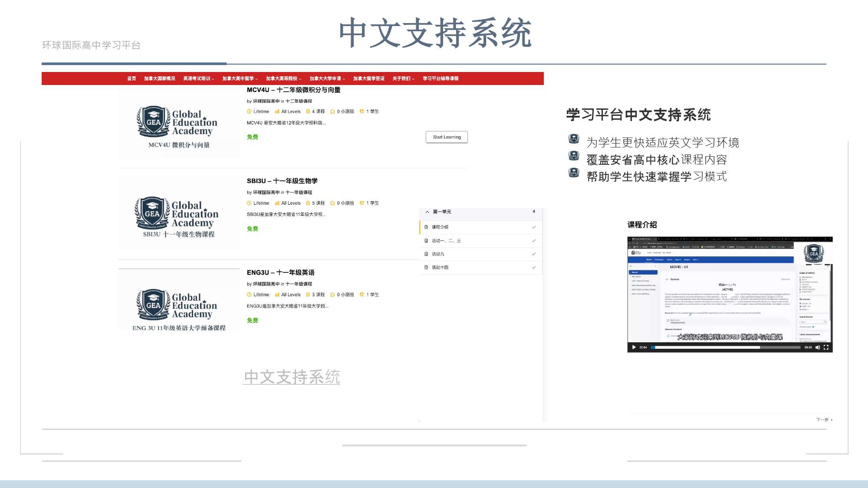Seek along the video progress bar

[x=726, y=347]
